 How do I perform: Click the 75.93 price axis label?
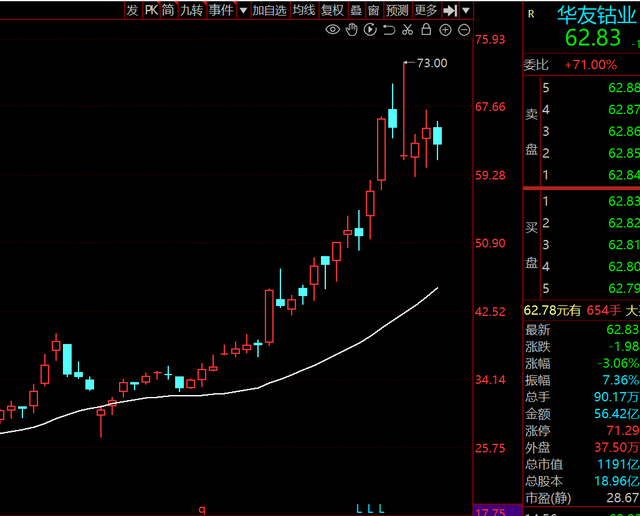tap(490, 40)
